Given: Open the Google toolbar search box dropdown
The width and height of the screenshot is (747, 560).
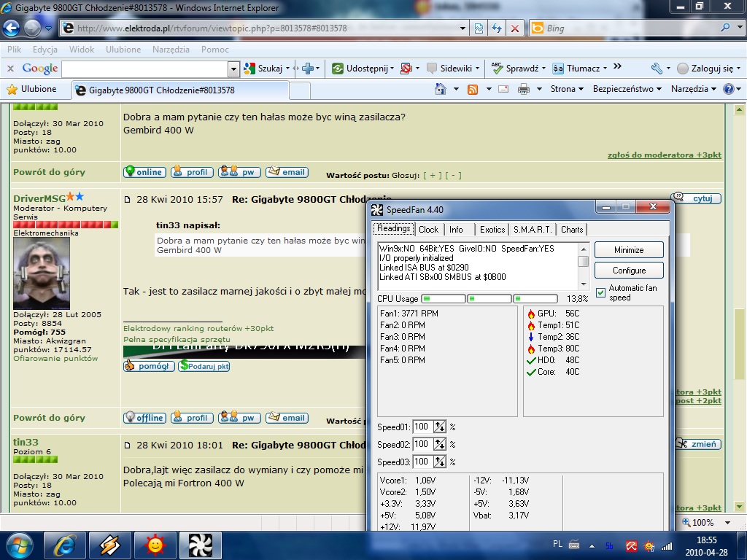Looking at the screenshot, I should click(x=233, y=69).
